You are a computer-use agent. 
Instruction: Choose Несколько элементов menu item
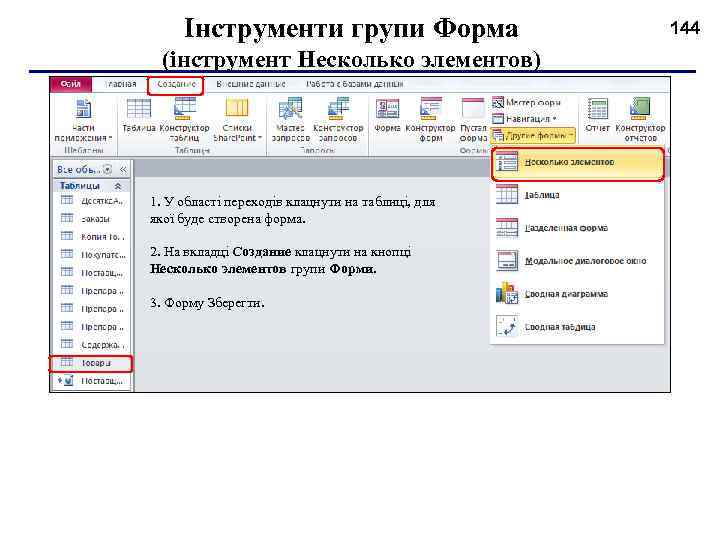(x=578, y=163)
